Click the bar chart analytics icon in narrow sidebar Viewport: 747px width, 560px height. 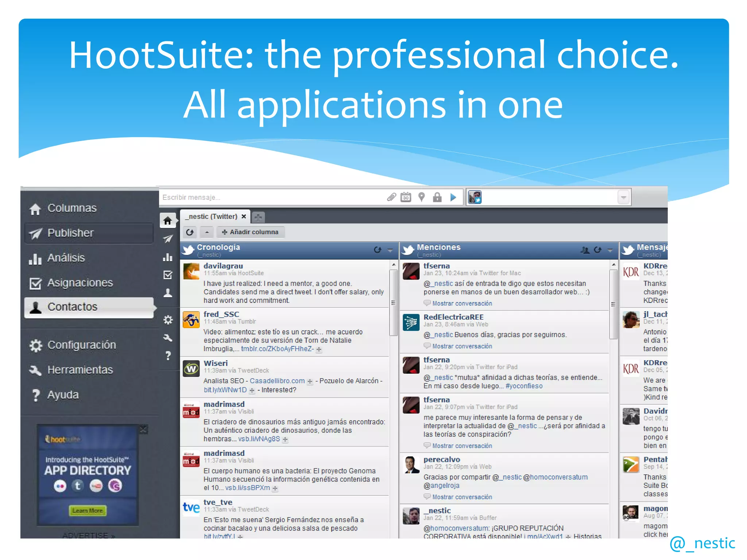168,257
